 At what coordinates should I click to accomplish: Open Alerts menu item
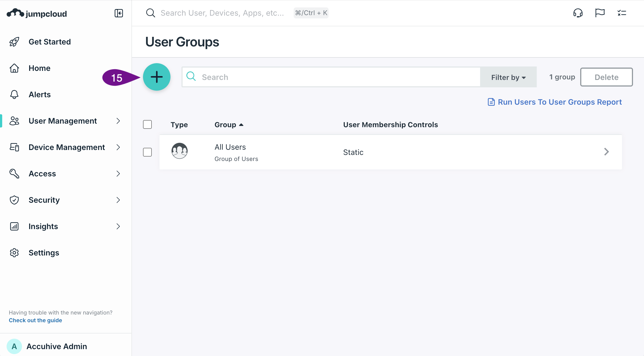(x=40, y=94)
